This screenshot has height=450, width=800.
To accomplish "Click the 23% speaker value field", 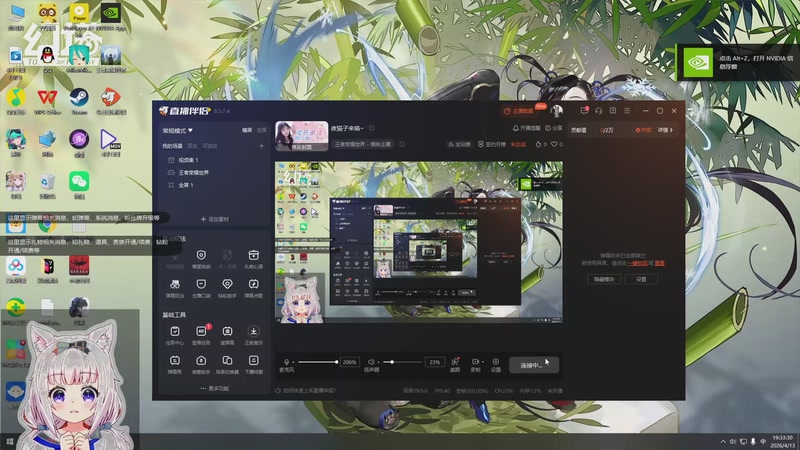I will pyautogui.click(x=435, y=362).
